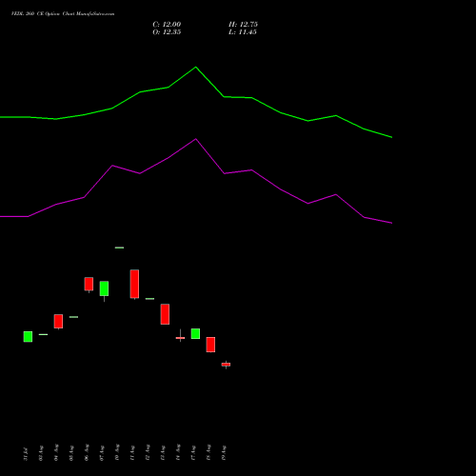Select the 11 Aug date label
This screenshot has height=476, width=476.
point(132,453)
